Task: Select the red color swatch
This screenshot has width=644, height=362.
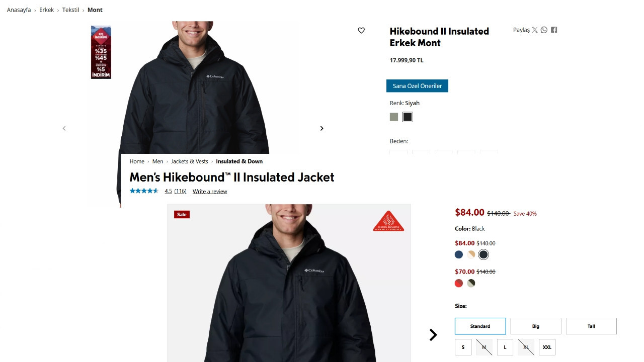Action: tap(459, 283)
